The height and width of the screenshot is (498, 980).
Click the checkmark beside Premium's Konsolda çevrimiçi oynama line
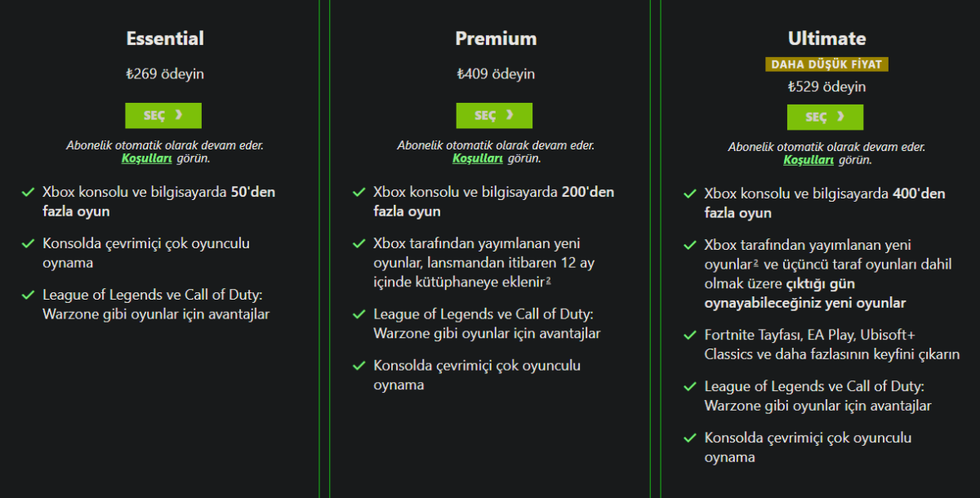[x=358, y=366]
